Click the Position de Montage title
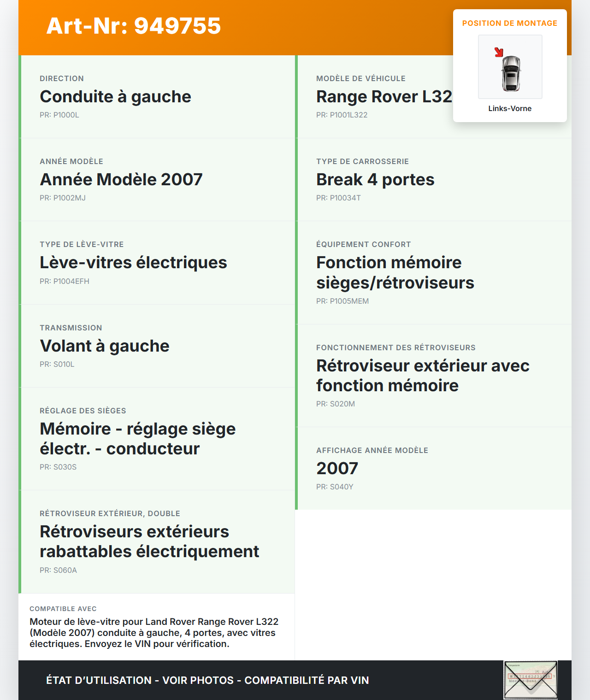This screenshot has width=590, height=700. [509, 23]
